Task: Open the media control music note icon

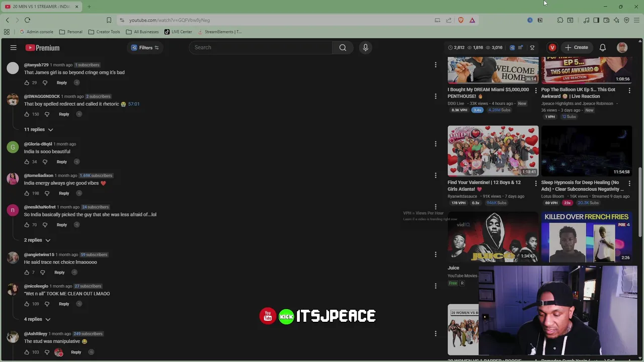Action: coord(586,20)
